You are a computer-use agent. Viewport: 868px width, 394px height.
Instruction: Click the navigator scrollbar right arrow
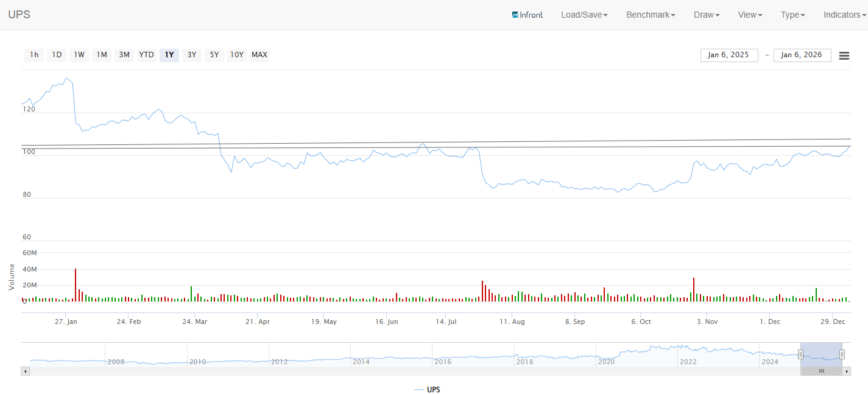tap(846, 371)
